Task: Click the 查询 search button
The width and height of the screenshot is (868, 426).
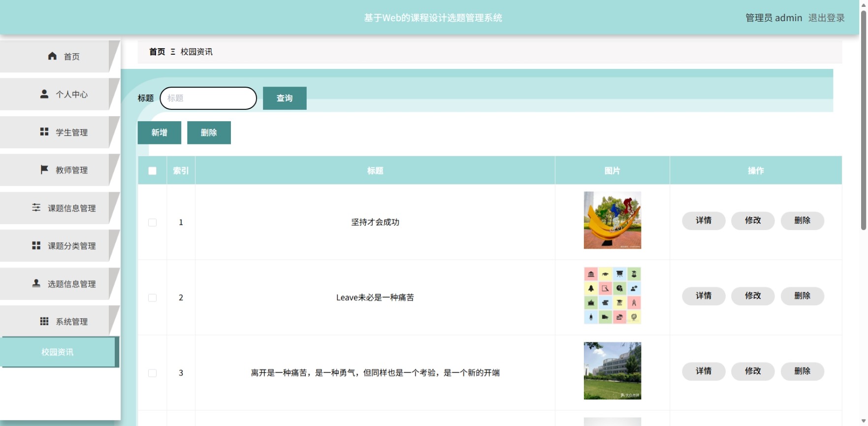Action: tap(285, 98)
